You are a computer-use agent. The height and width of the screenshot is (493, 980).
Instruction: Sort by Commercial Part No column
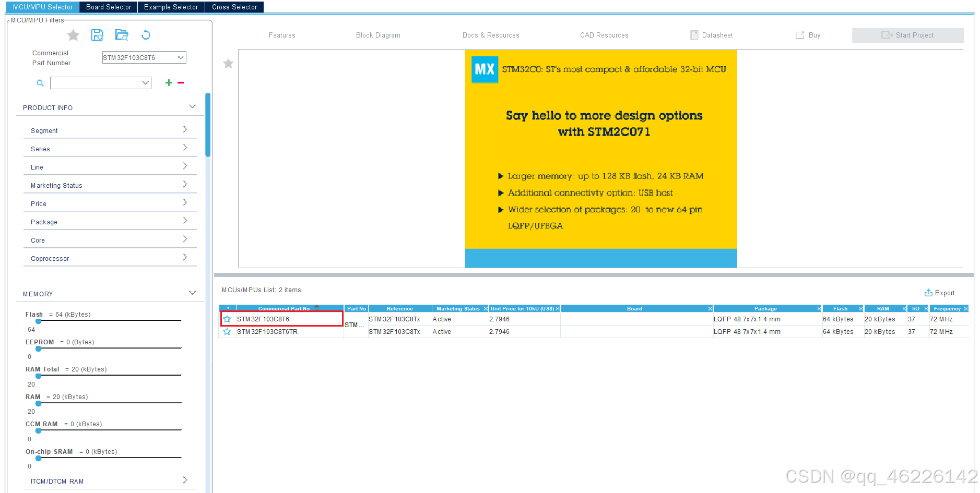(290, 309)
